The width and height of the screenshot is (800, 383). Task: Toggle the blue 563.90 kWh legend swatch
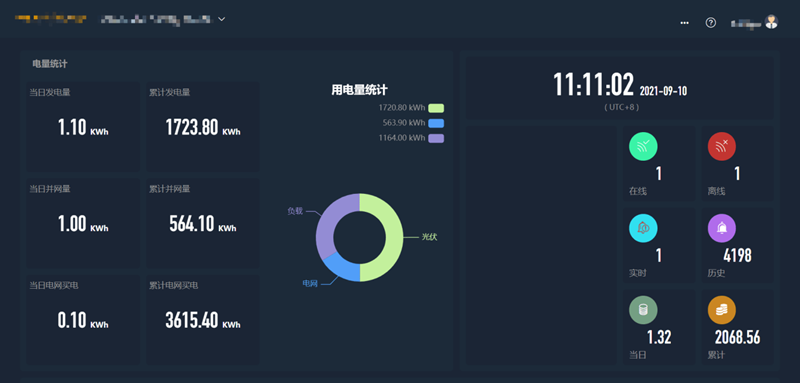pyautogui.click(x=436, y=123)
